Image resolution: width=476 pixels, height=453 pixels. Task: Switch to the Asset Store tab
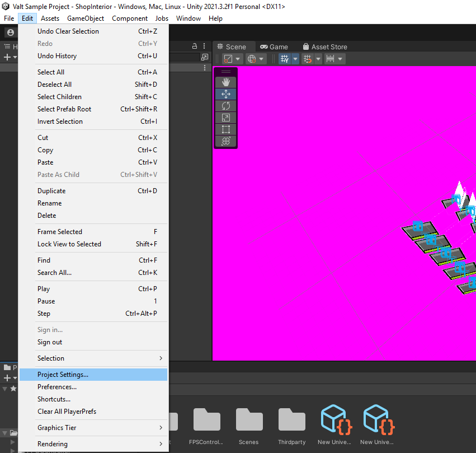tap(325, 47)
